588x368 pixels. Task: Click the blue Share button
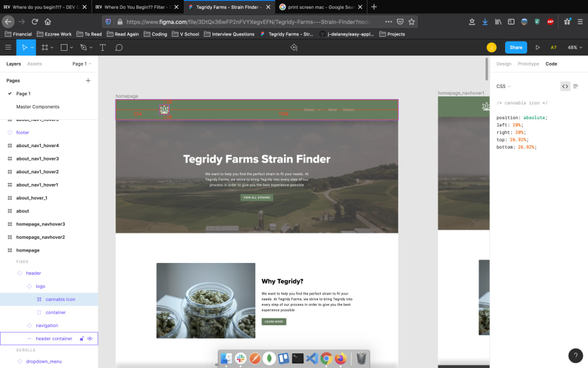(x=516, y=48)
